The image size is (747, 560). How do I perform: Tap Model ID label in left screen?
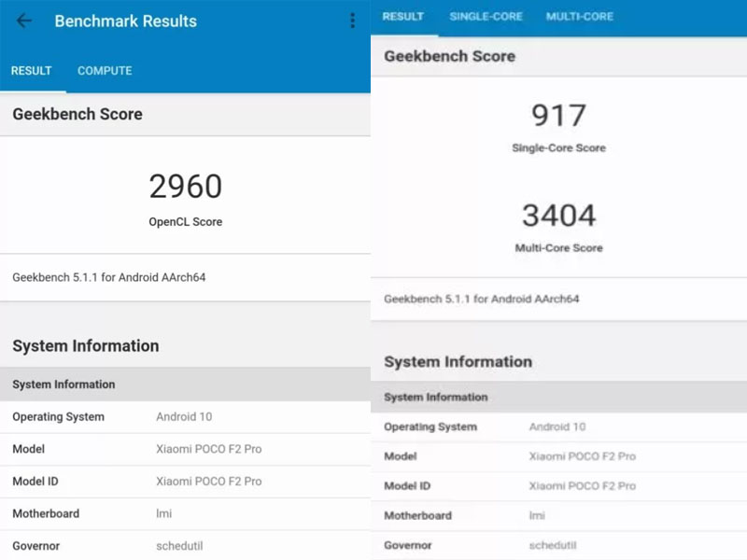click(x=35, y=482)
